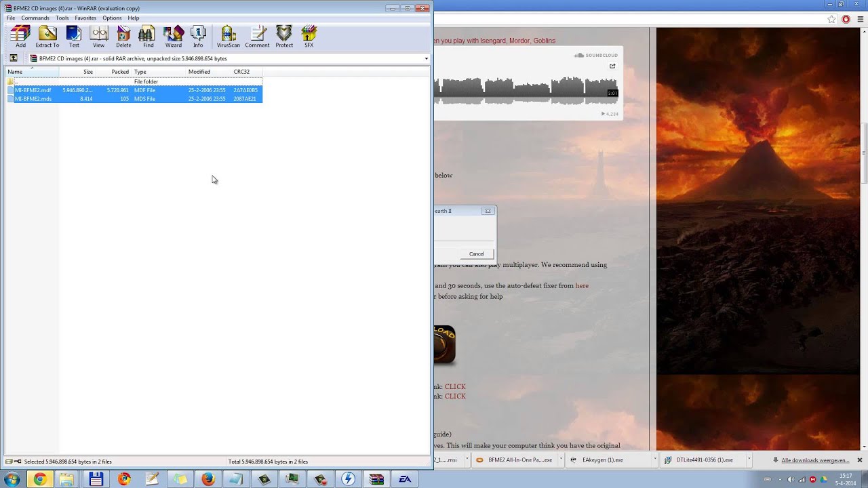Launch the Wizard from the toolbar
868x488 pixels.
[x=174, y=37]
